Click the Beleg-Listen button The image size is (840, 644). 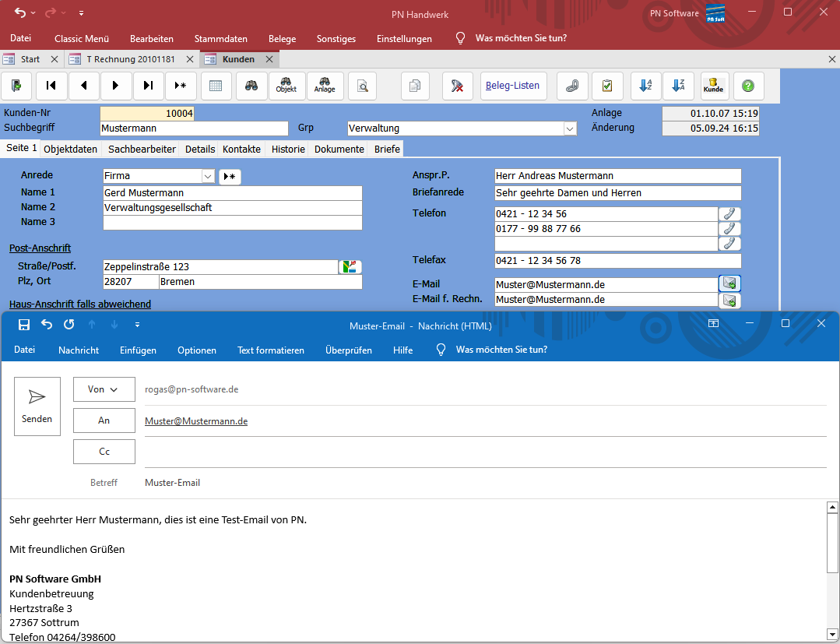point(513,86)
